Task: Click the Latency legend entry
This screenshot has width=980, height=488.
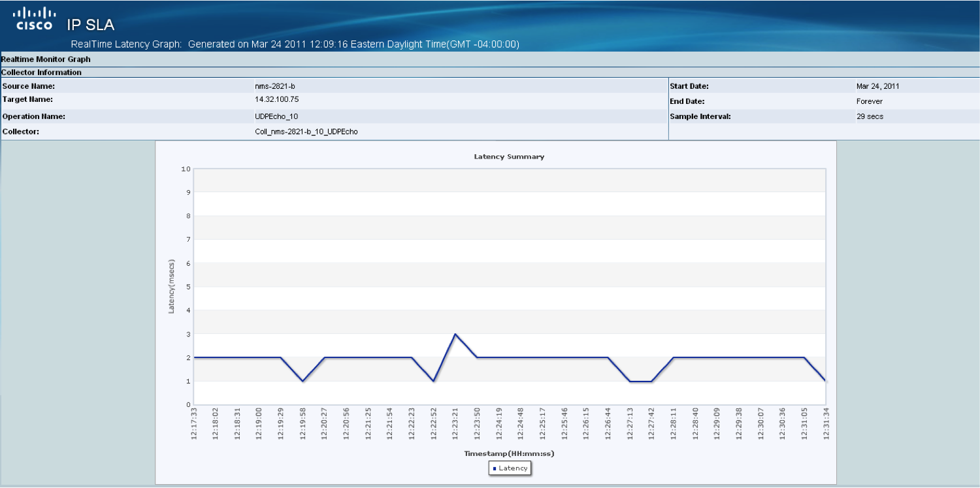Action: coord(510,468)
